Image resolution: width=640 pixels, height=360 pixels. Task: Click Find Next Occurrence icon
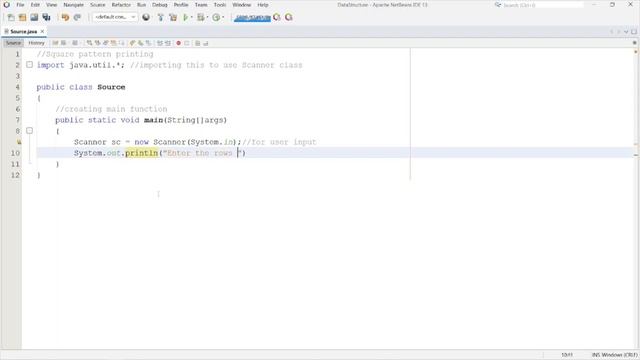(106, 43)
